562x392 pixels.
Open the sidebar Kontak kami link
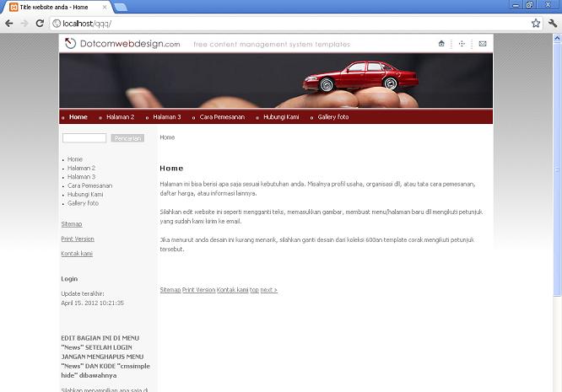pos(77,254)
